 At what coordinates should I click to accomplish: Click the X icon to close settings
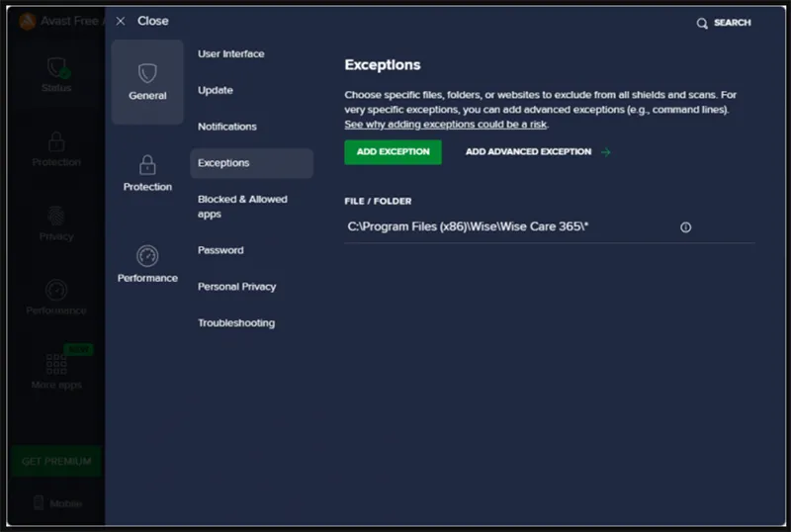121,21
